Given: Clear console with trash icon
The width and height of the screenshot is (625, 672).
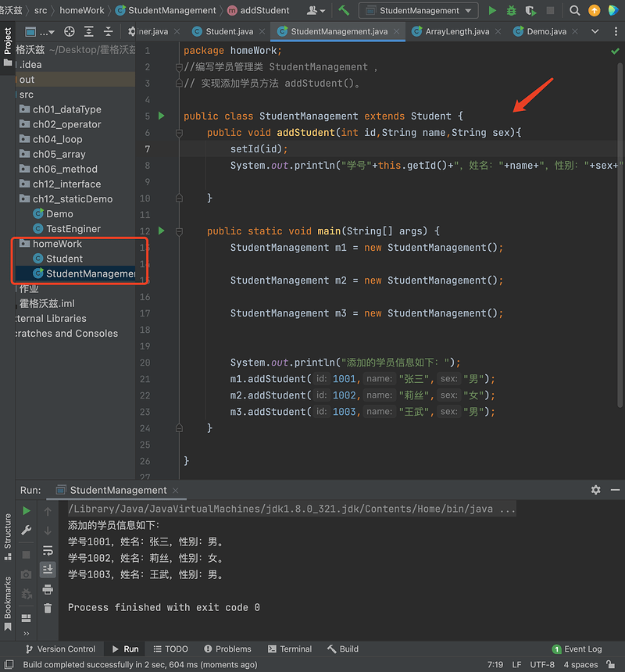Looking at the screenshot, I should pos(48,608).
